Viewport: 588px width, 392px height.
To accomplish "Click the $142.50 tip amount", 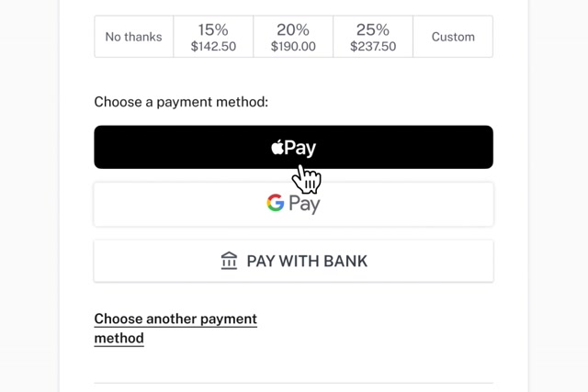I will click(x=213, y=46).
